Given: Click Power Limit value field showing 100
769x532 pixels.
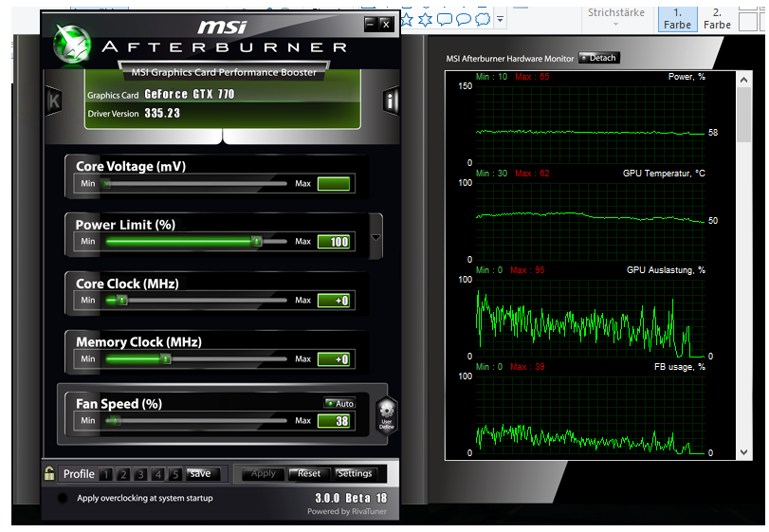Looking at the screenshot, I should click(x=334, y=242).
